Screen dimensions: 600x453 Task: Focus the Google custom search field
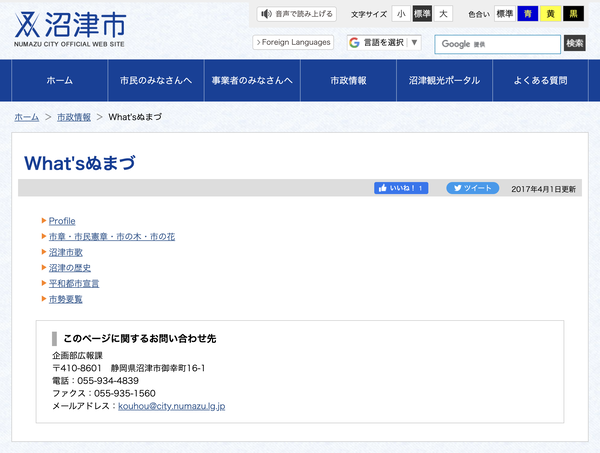point(497,44)
